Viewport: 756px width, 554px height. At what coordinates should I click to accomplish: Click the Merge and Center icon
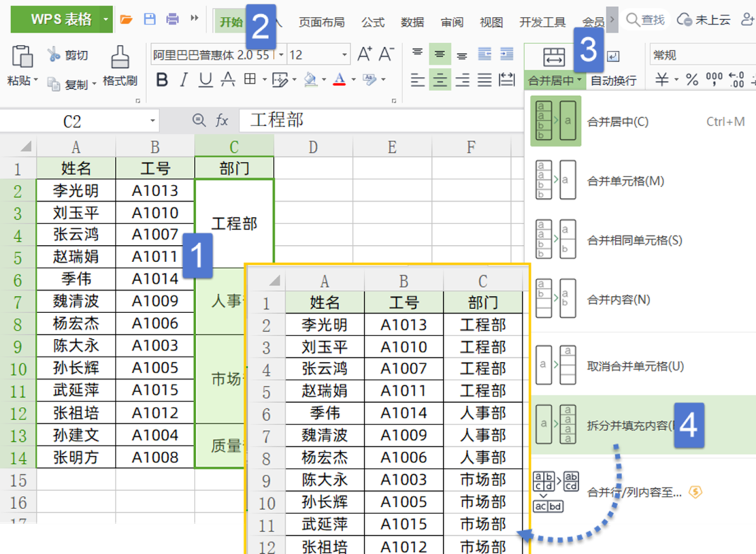[554, 57]
